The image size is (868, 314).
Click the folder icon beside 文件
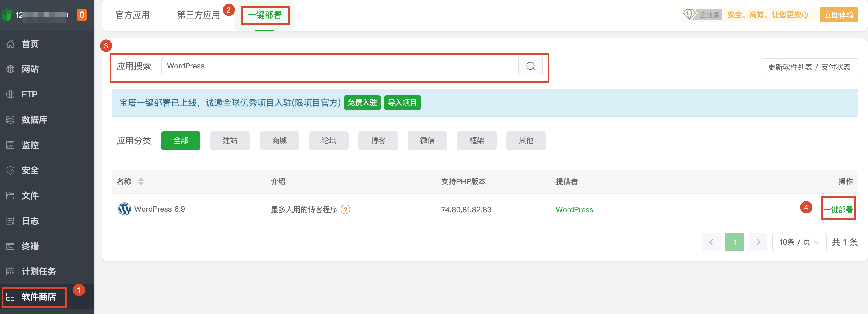pyautogui.click(x=10, y=196)
